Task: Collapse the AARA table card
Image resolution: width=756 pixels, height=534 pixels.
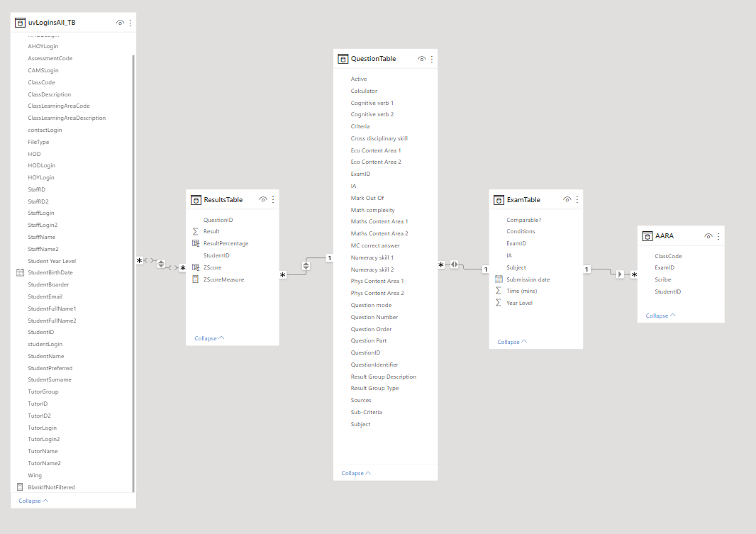Action: click(660, 316)
